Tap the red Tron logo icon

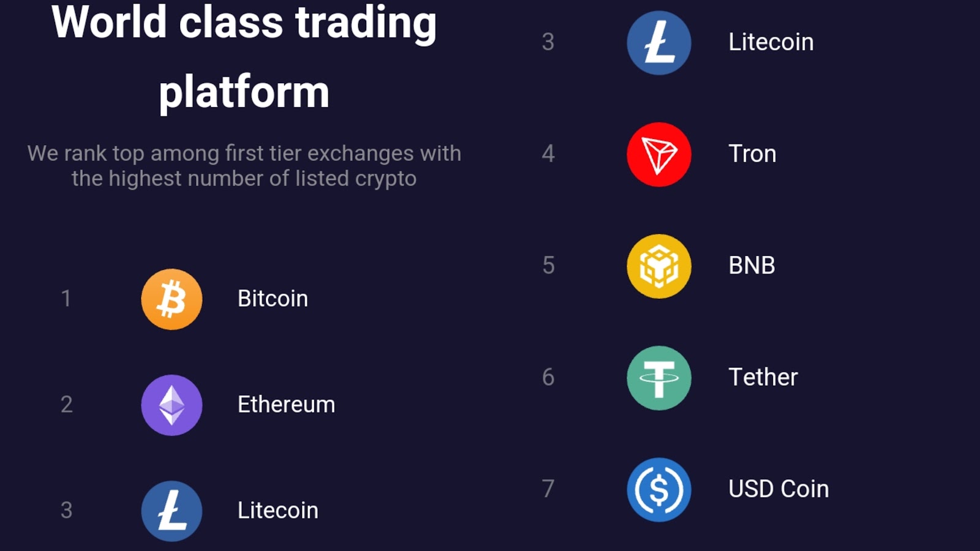(x=658, y=154)
